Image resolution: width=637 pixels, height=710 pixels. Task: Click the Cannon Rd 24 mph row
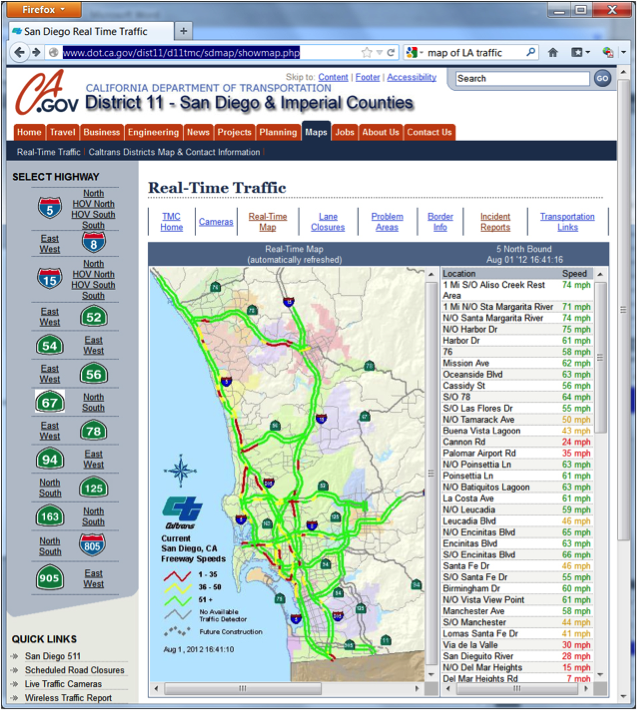[517, 442]
